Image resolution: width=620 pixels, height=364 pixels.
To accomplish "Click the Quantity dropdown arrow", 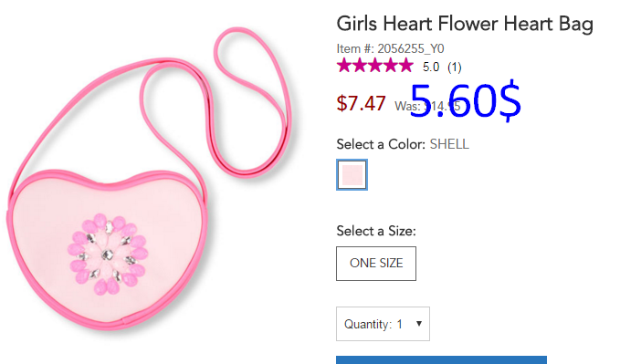I will click(x=419, y=324).
